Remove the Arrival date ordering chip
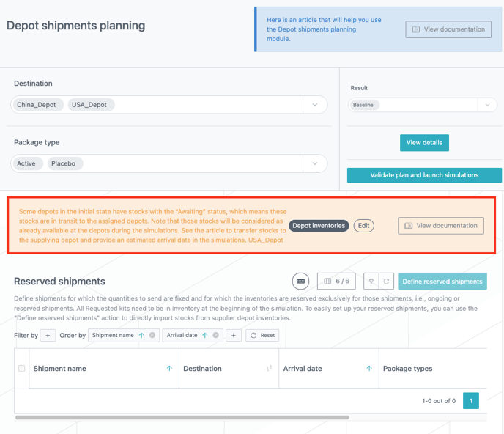The image size is (504, 434). coord(215,335)
